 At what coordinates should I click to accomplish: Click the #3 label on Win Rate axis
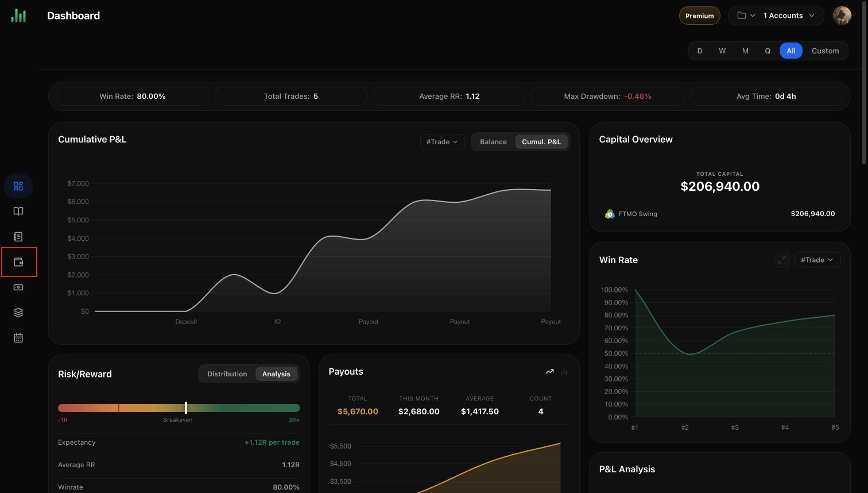coord(735,427)
